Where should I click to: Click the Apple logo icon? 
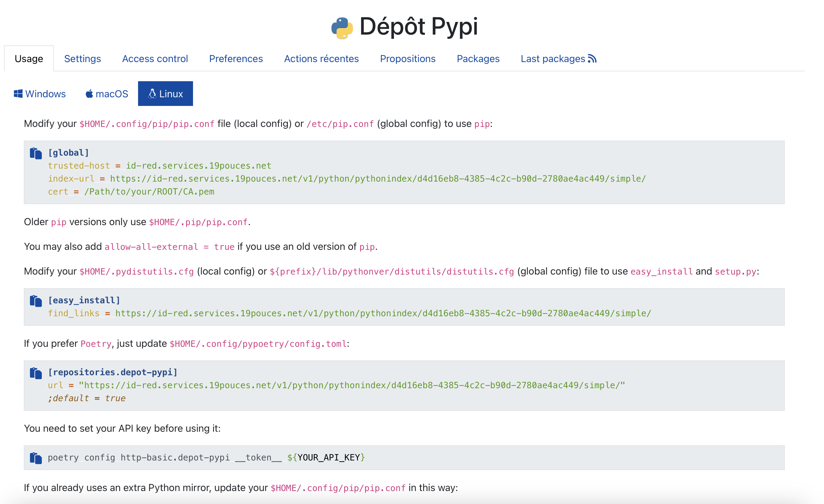tap(89, 94)
